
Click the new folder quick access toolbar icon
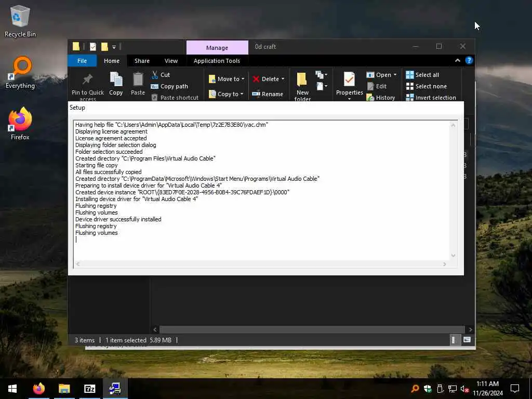click(104, 46)
